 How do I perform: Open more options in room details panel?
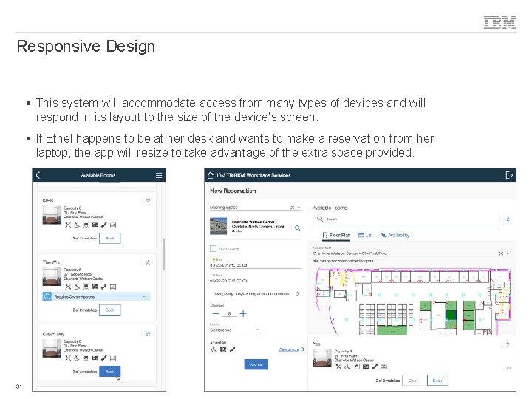point(508,368)
